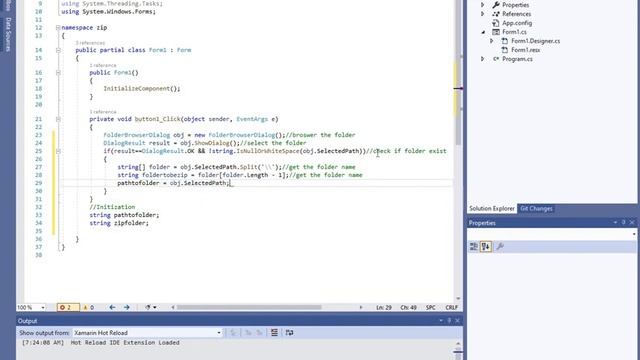
Task: Collapse the button1_Click method block
Action: click(58, 119)
